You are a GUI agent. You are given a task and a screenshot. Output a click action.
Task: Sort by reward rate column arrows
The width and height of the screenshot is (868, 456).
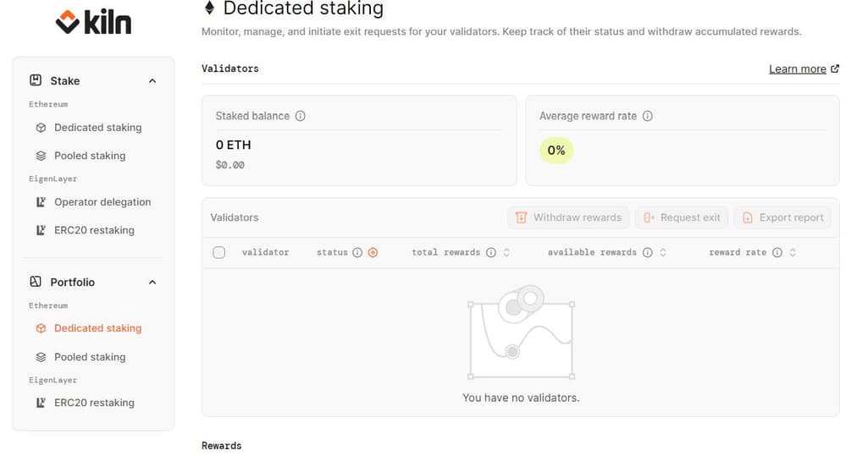793,252
